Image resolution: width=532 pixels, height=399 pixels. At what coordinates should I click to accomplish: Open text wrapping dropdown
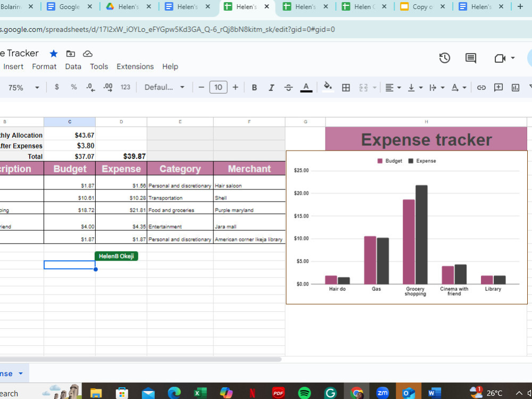coord(437,88)
